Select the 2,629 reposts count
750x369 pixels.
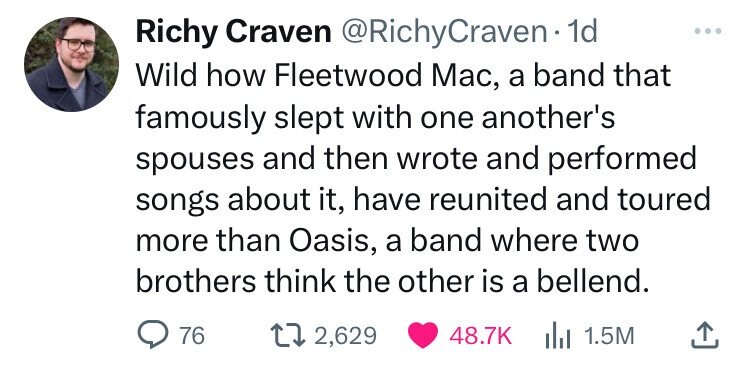pos(346,335)
